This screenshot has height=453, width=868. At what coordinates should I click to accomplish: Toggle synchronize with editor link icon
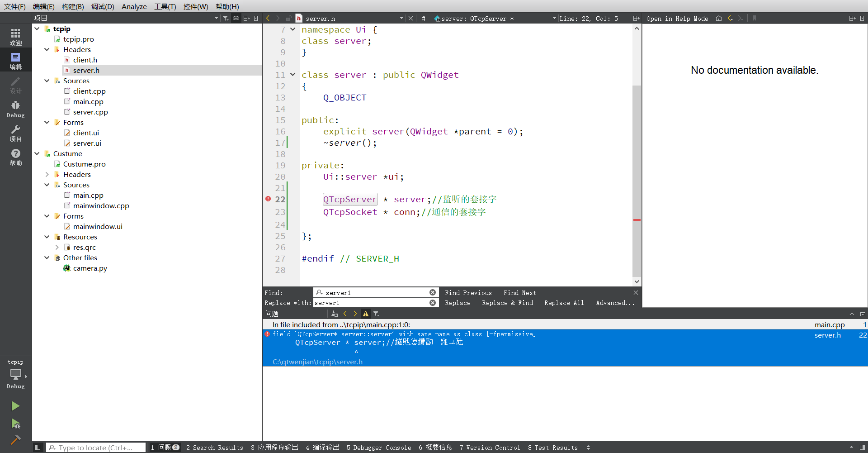(x=236, y=18)
